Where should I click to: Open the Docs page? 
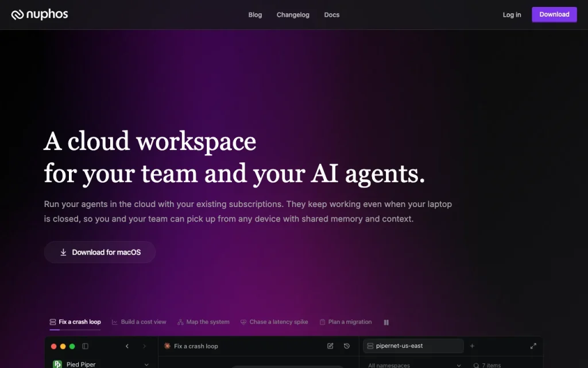coord(331,14)
